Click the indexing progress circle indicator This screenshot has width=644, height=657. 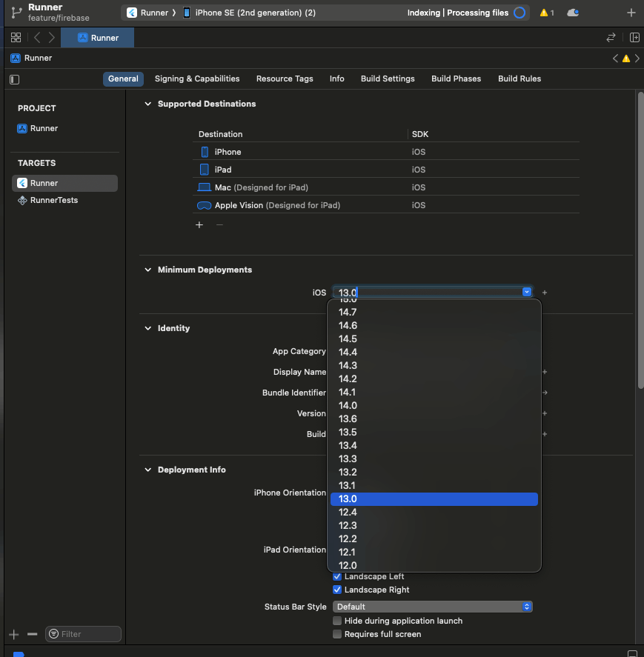pyautogui.click(x=519, y=13)
